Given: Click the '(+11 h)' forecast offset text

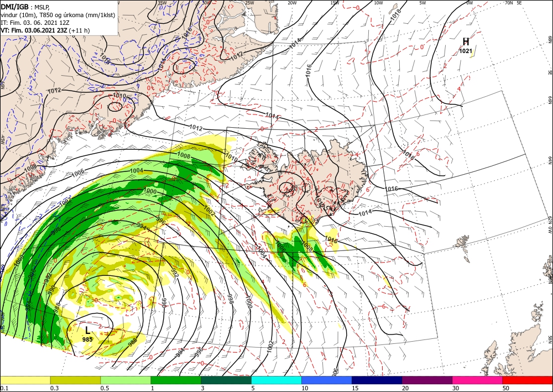Looking at the screenshot, I should [80, 30].
